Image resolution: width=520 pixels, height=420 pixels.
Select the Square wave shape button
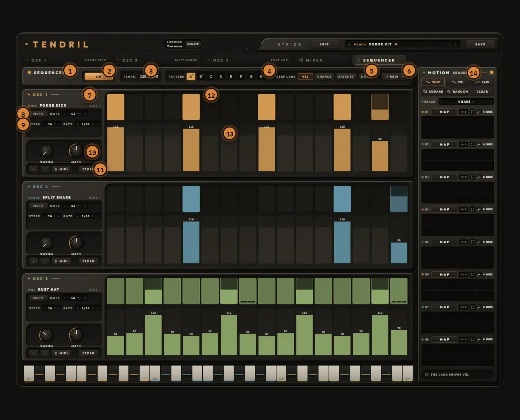[x=433, y=92]
